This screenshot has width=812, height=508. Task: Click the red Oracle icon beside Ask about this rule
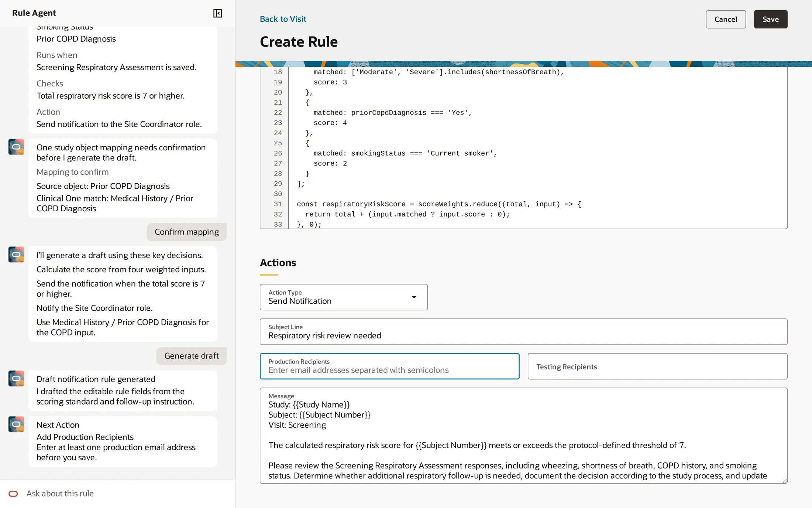pyautogui.click(x=13, y=494)
